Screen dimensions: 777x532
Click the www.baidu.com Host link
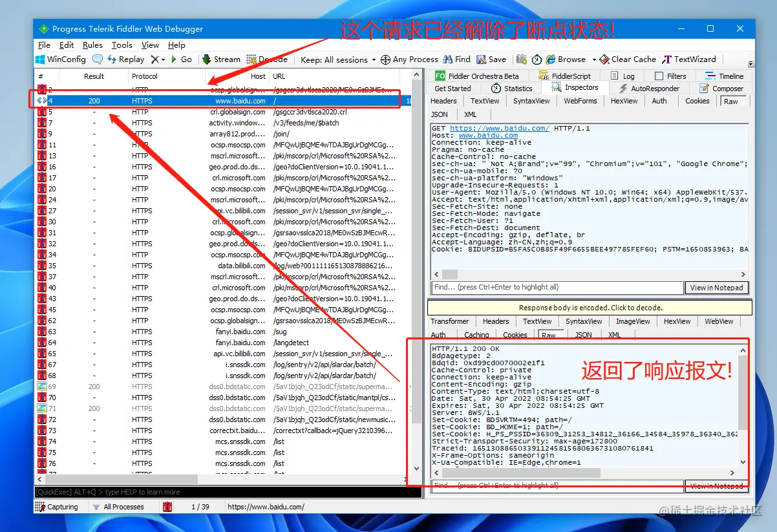pyautogui.click(x=488, y=136)
